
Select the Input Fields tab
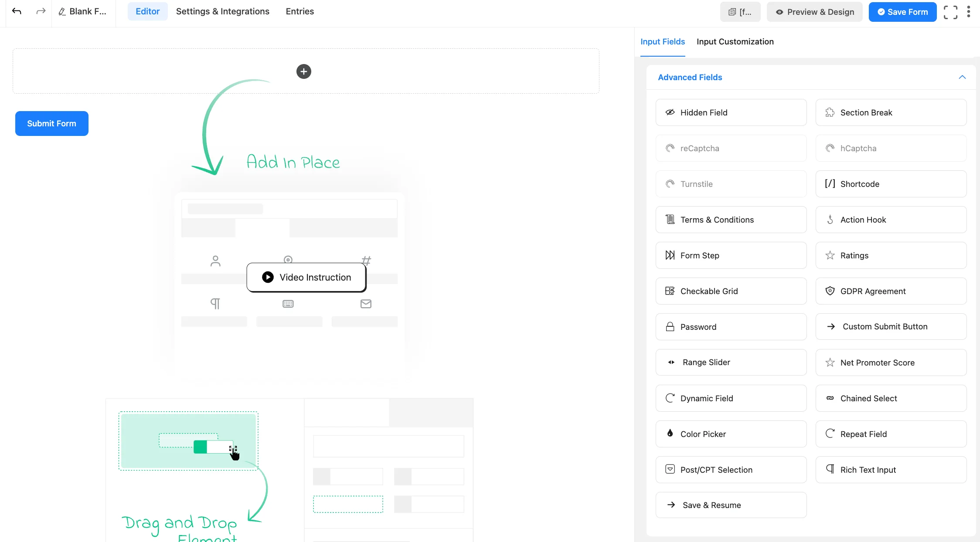(663, 42)
